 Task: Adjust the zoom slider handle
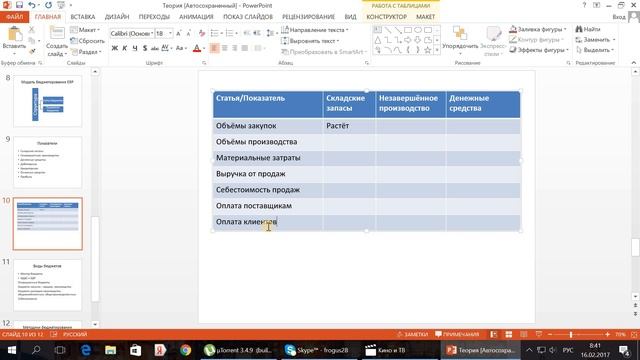pyautogui.click(x=571, y=334)
